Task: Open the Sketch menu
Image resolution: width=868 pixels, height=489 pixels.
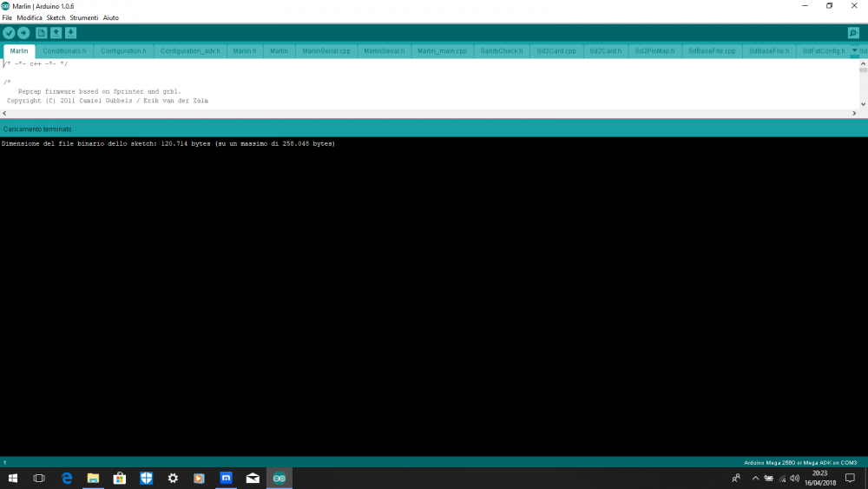Action: [56, 17]
